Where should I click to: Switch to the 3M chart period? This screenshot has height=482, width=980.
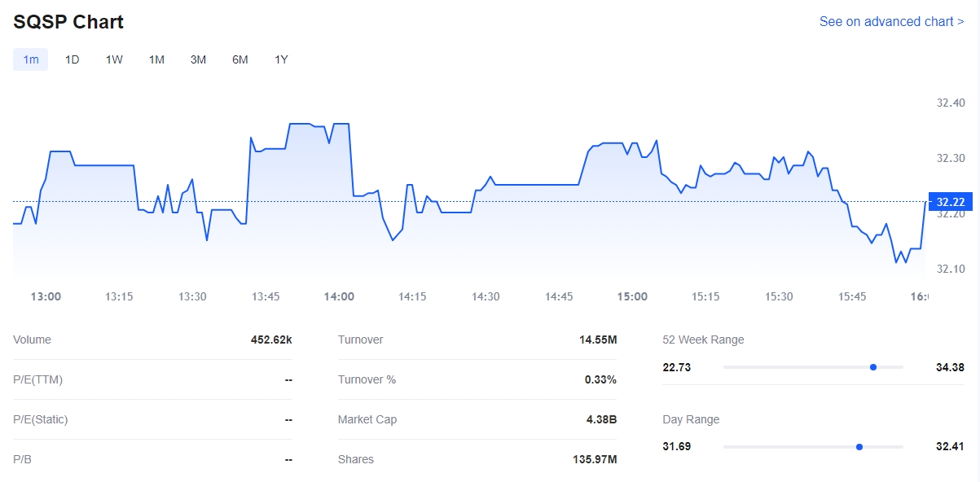198,59
